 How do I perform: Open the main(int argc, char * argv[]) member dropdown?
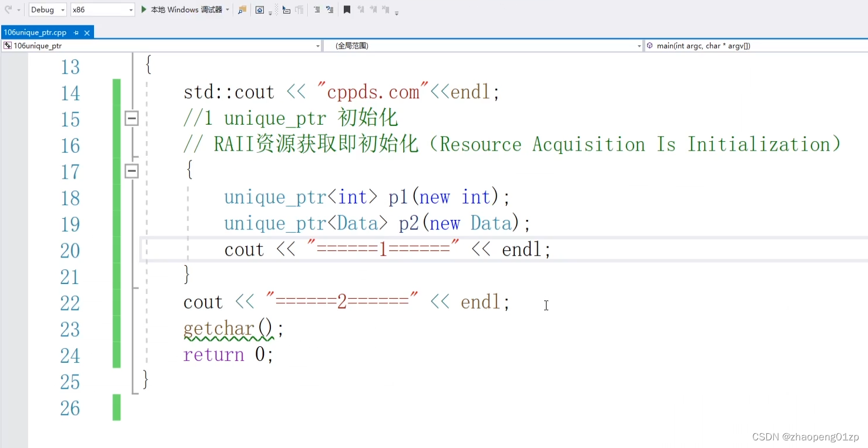756,45
